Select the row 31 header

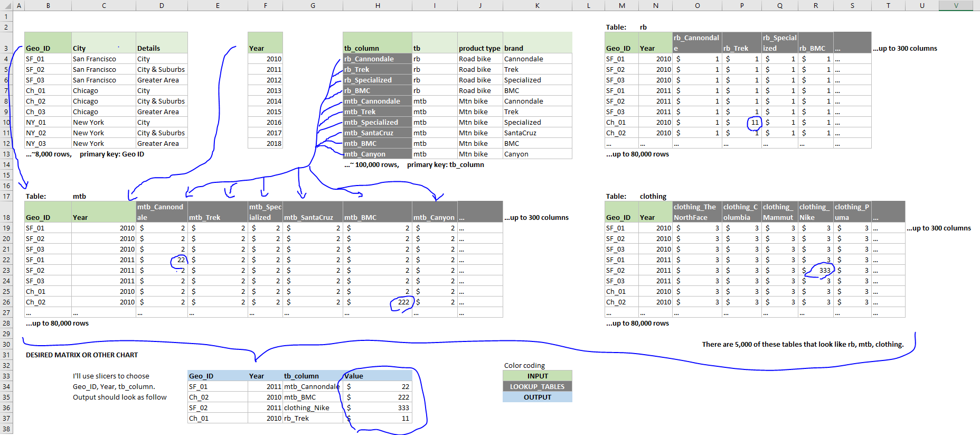pos(6,355)
